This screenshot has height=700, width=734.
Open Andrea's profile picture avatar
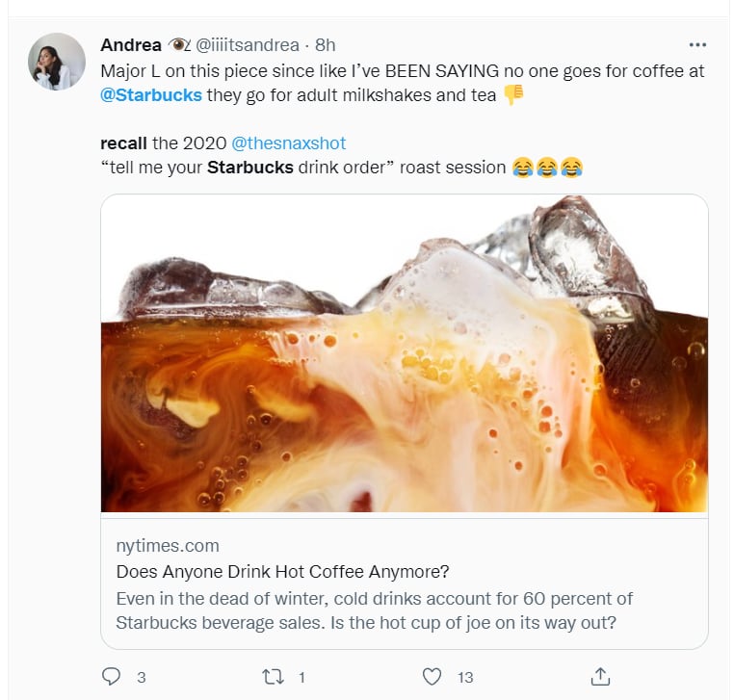tap(57, 62)
